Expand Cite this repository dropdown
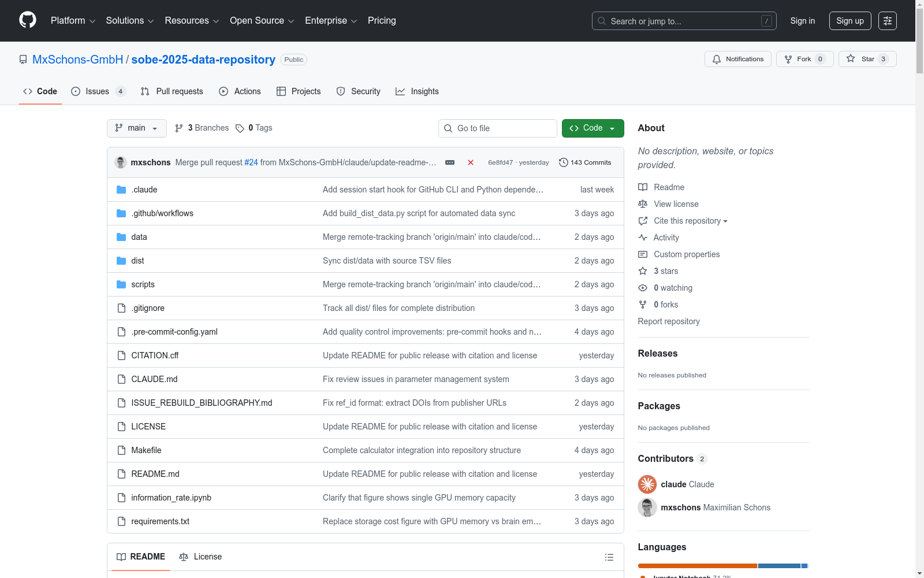Viewport: 924px width, 578px height. (683, 221)
